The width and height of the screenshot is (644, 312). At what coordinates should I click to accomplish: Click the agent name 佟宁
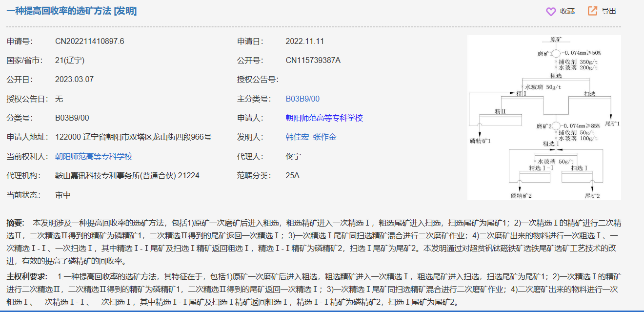click(293, 157)
